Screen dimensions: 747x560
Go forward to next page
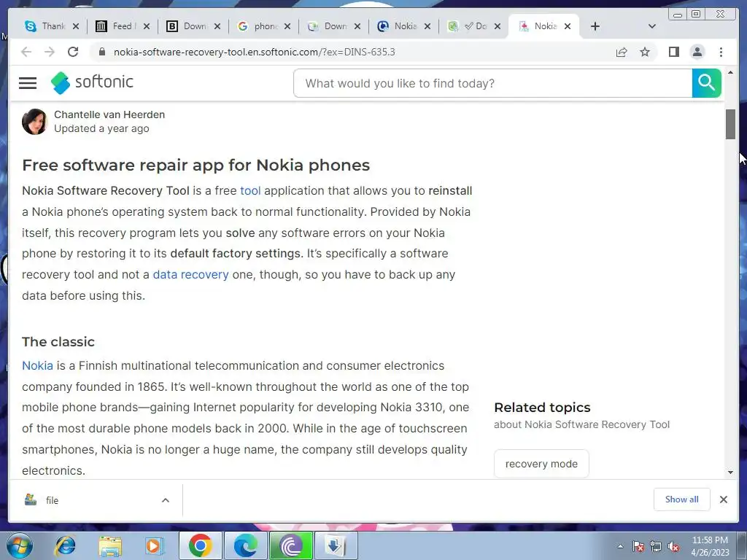tap(50, 52)
